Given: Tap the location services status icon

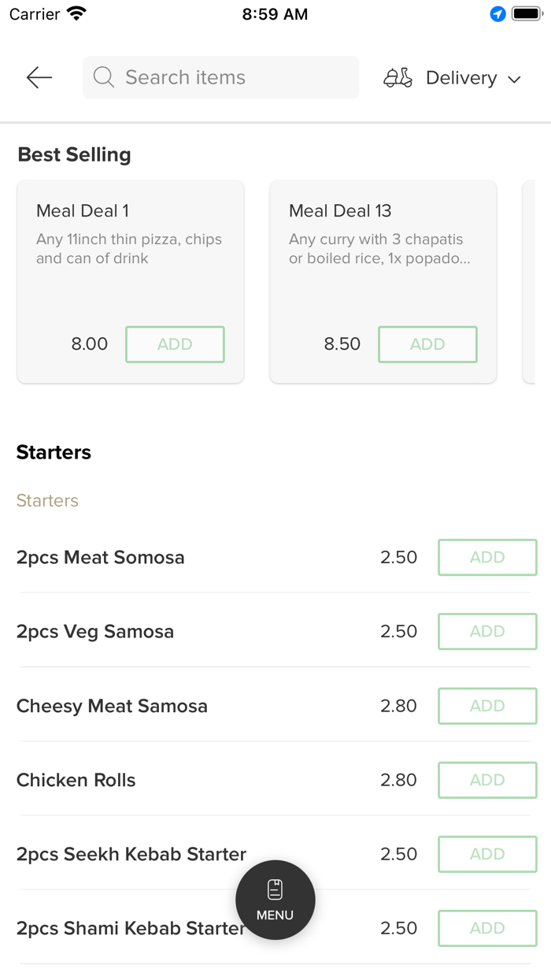Looking at the screenshot, I should 497,14.
